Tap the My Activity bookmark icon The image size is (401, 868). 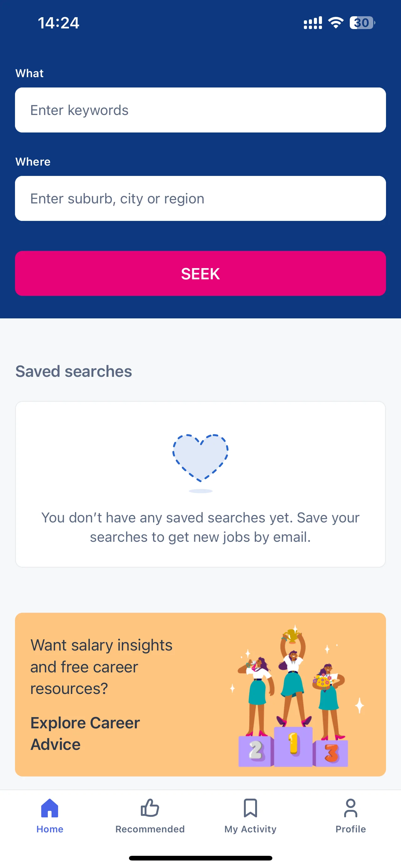click(x=250, y=808)
